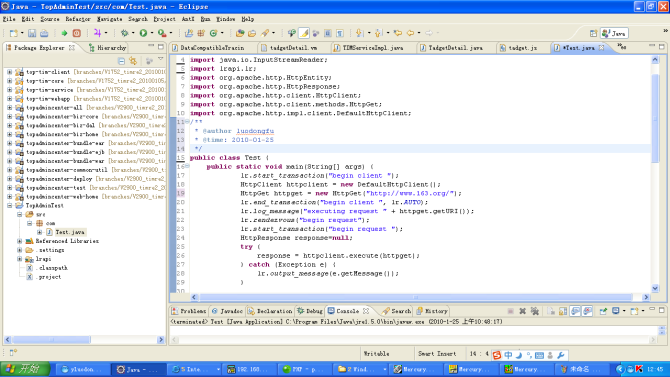Open dropdown next to Debug button
The height and width of the screenshot is (377, 670).
pos(133,33)
